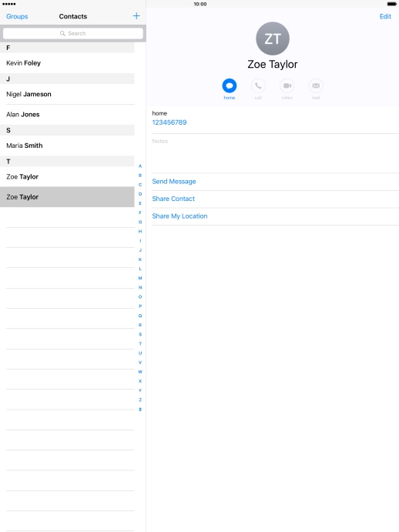Tap the battery icon in status bar

coord(391,4)
